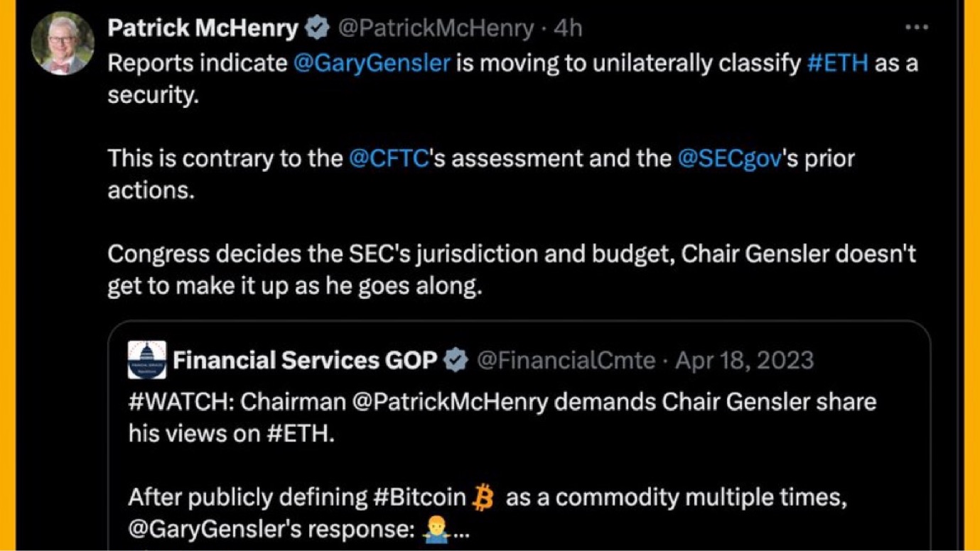980x551 pixels.
Task: Click the Patrick McHenry display name
Action: [x=203, y=28]
